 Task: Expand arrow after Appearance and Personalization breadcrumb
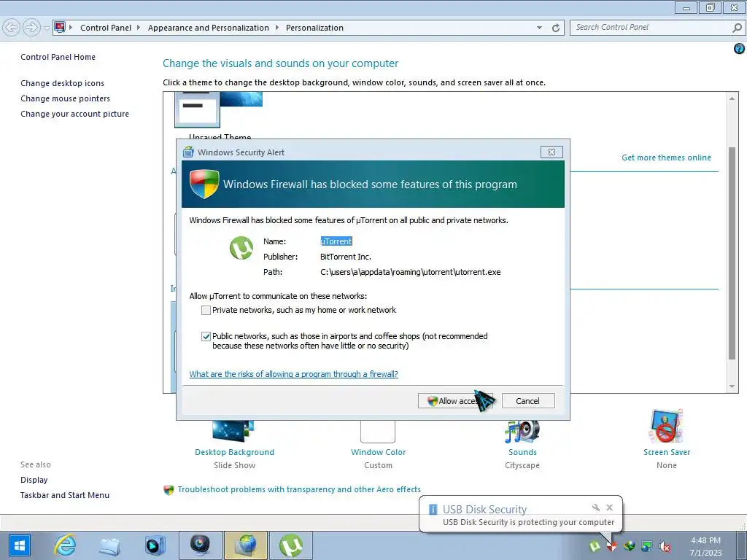pos(276,28)
